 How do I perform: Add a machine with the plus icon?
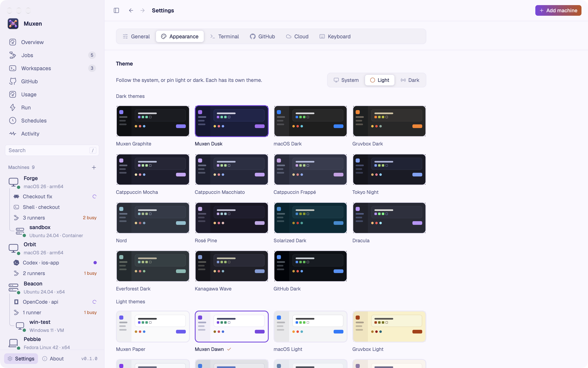point(94,167)
